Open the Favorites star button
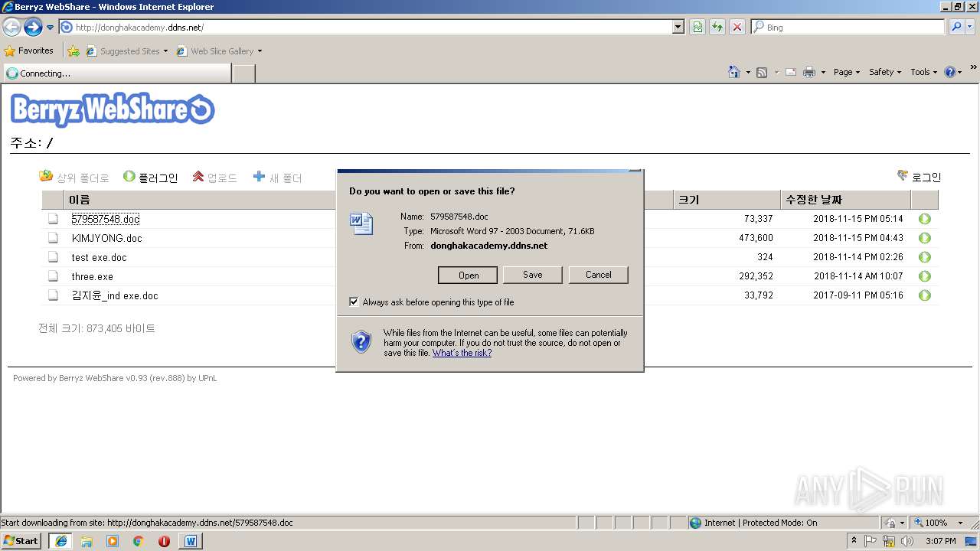Screen dimensions: 980x551 [29, 51]
